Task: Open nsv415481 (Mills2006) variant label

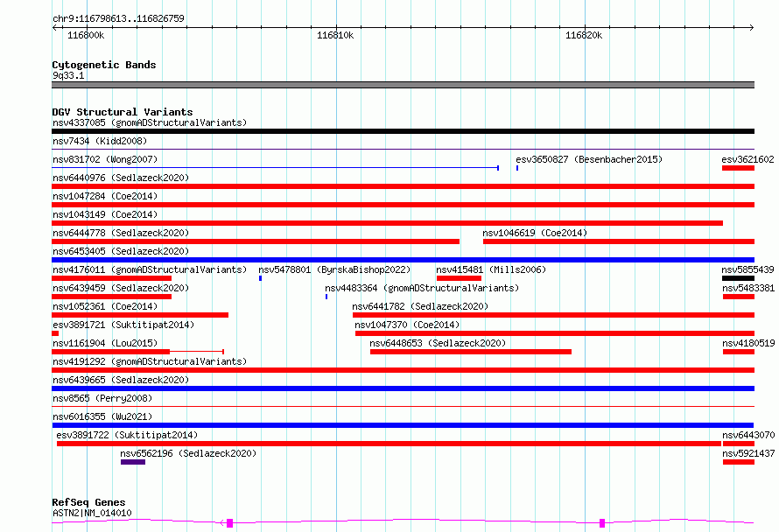Action: click(x=491, y=269)
